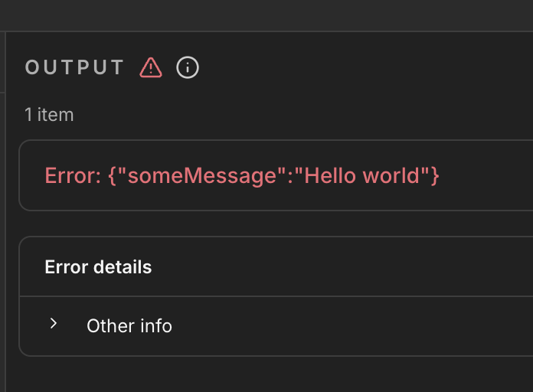Expand the Other info chevron arrow

coord(54,324)
